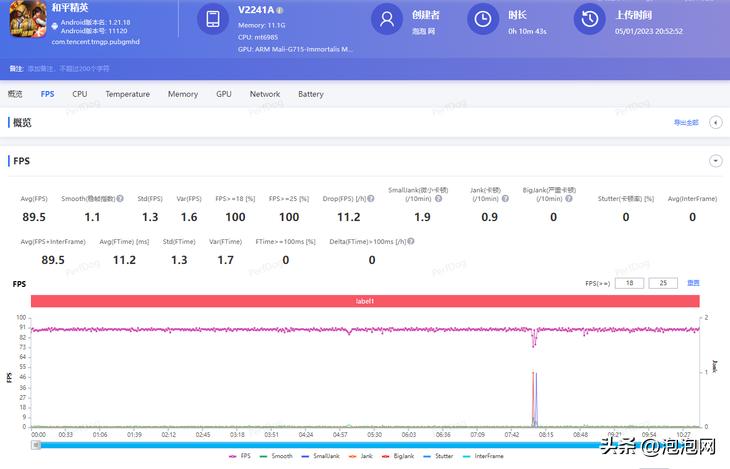Toggle BigJank series in chart legend
Screen dimensions: 730x469
pos(398,456)
